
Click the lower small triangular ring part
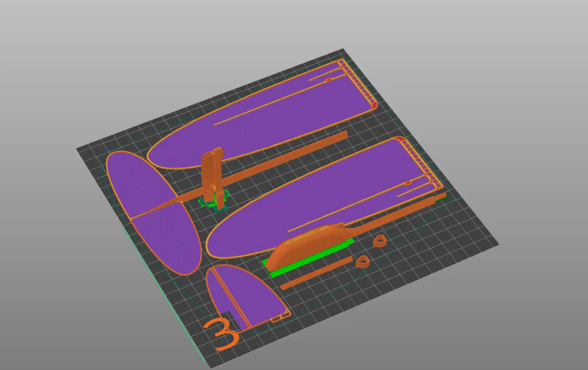(361, 262)
